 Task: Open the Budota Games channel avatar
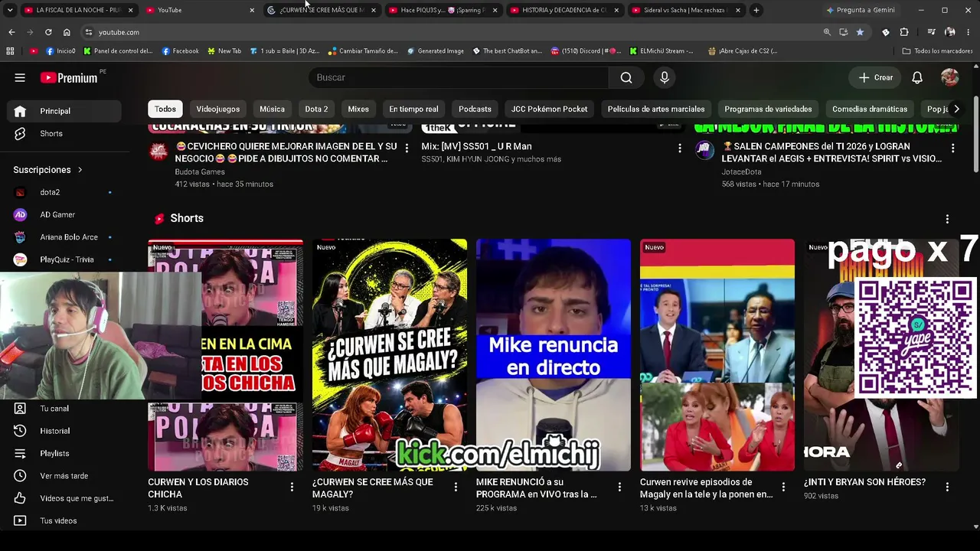click(158, 151)
